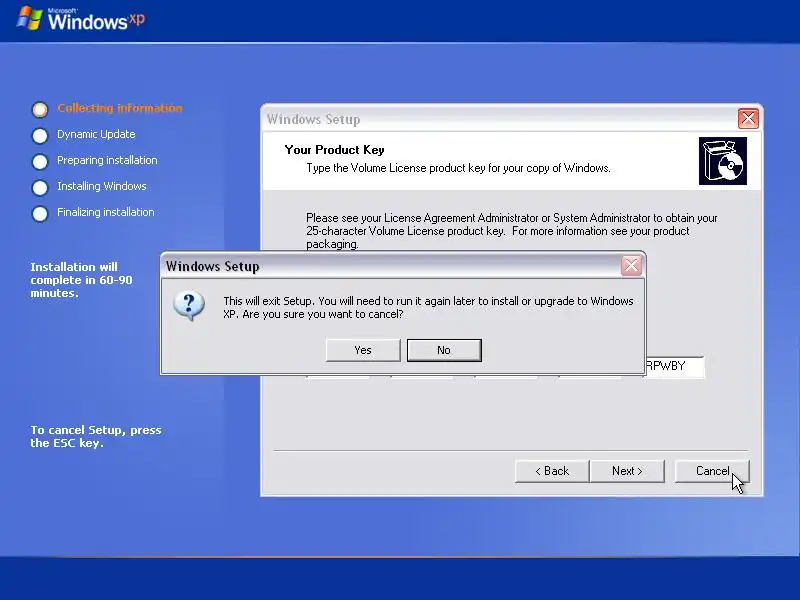Image resolution: width=800 pixels, height=600 pixels.
Task: Click the 'Preparing installation' text
Action: pyautogui.click(x=107, y=160)
